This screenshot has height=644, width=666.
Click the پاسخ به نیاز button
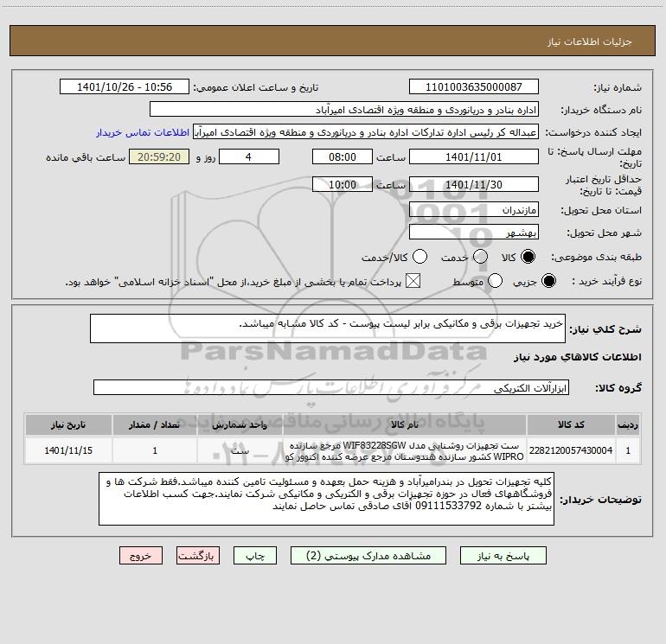point(503,556)
